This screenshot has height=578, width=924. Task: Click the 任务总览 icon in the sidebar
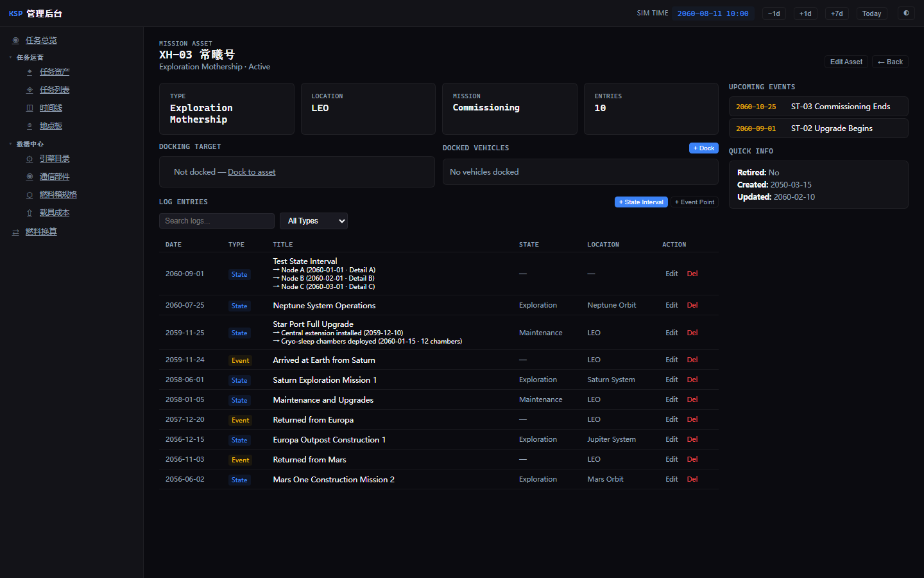point(15,40)
